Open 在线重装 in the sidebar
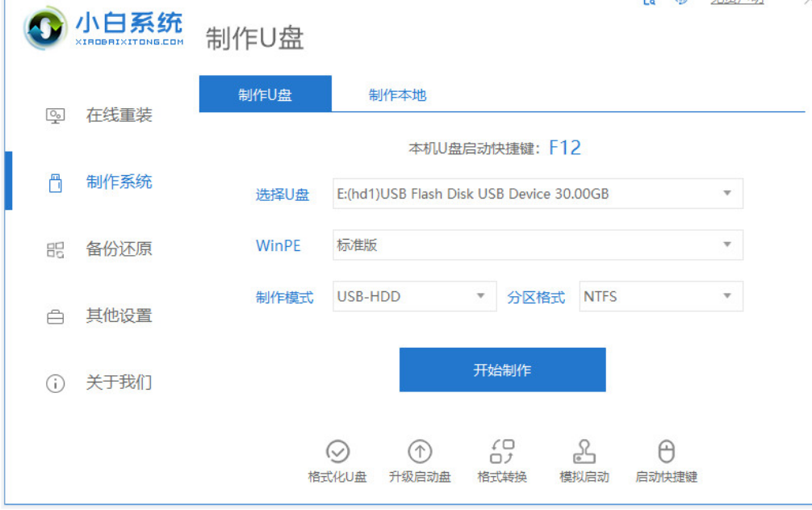Image resolution: width=812 pixels, height=510 pixels. 119,115
